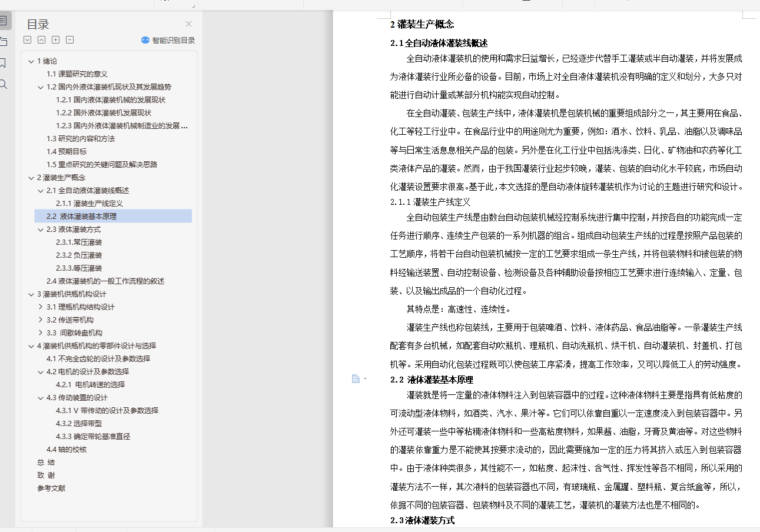This screenshot has width=760, height=532.
Task: Go to '1.2.3 国内外液体灌装机械制造业的发展' entry
Action: [x=122, y=125]
